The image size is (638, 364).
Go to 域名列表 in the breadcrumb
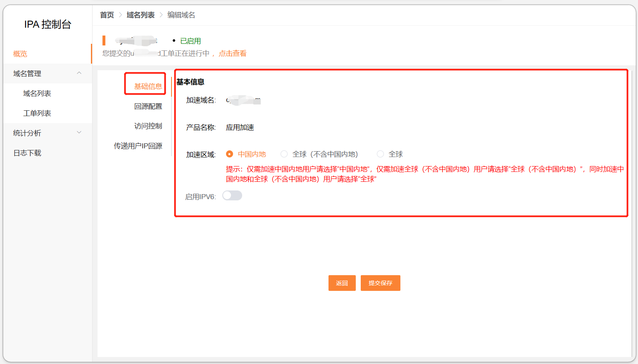(140, 15)
